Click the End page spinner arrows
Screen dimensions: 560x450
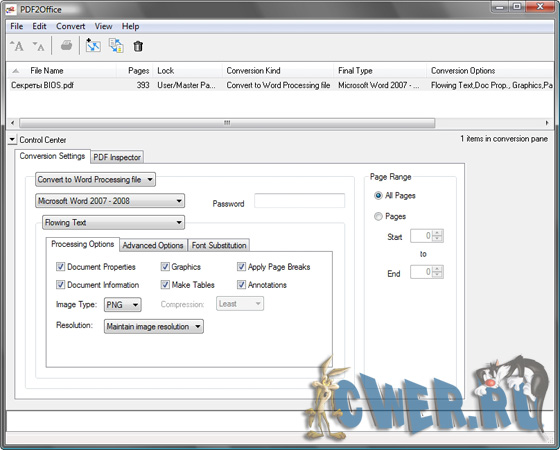tap(438, 272)
